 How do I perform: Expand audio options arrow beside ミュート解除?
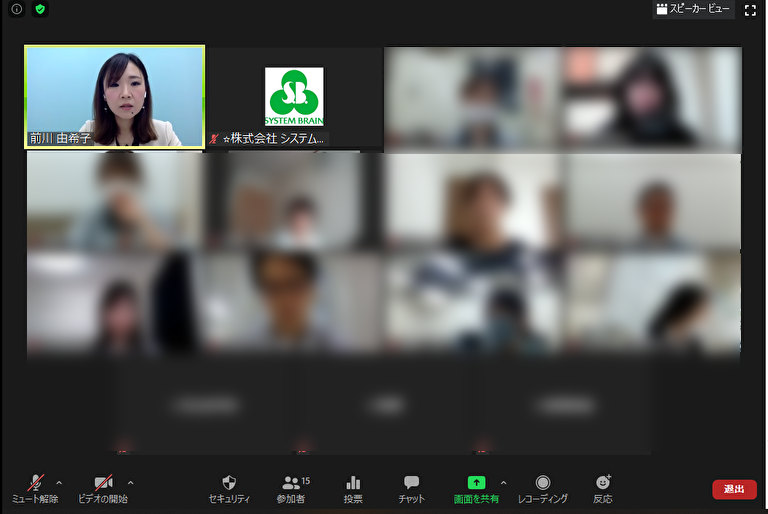click(x=59, y=482)
